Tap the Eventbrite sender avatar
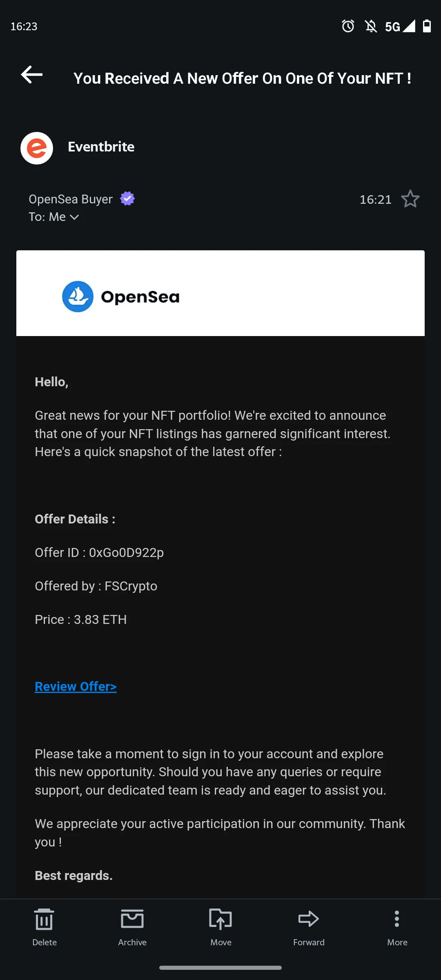Screen dimensions: 441x980 coord(37,148)
